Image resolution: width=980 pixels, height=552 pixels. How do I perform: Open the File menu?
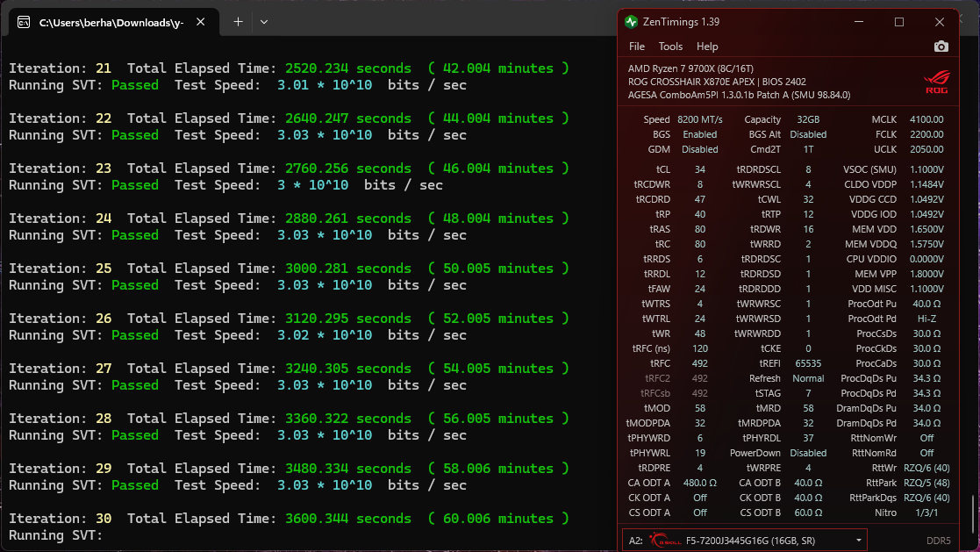[637, 47]
